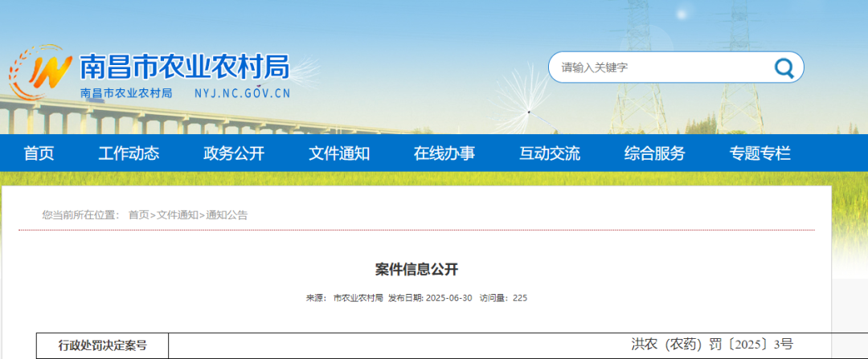Click the 行政处罚决定案号 table cell
The image size is (868, 359).
102,345
